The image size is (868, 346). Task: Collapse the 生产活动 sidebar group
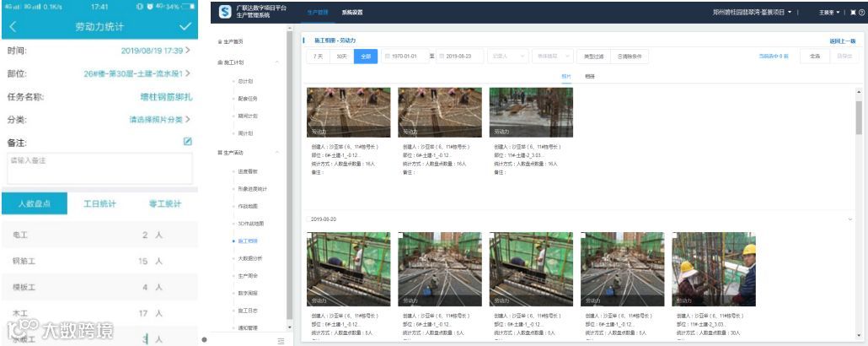click(276, 153)
